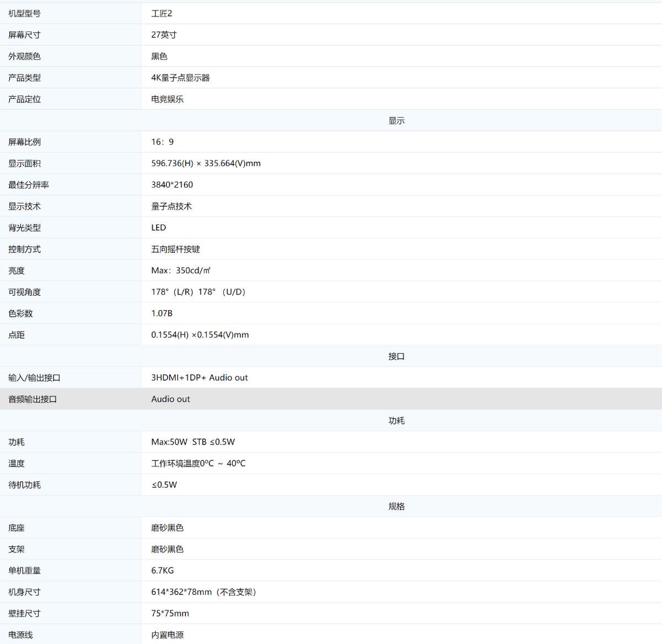Viewport: 662px width, 644px height.
Task: Click the 音频输出接口 label
Action: tap(33, 399)
